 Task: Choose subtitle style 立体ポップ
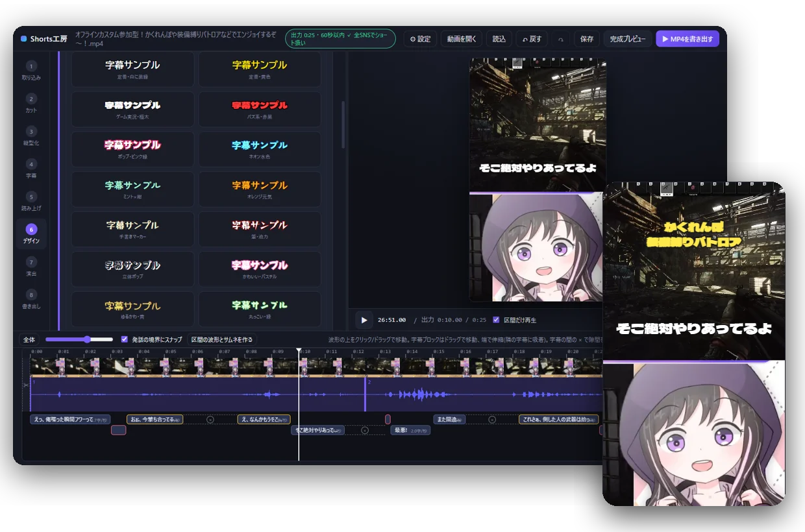click(x=132, y=270)
